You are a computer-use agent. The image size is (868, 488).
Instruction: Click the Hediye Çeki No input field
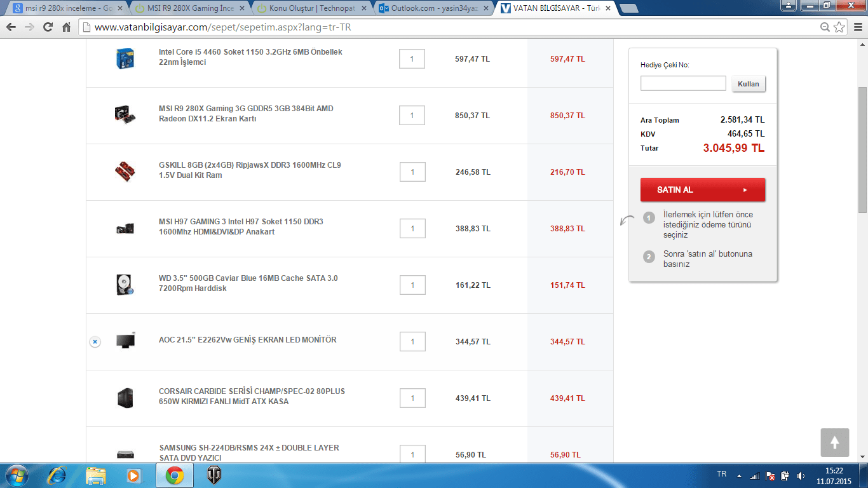[x=683, y=83]
